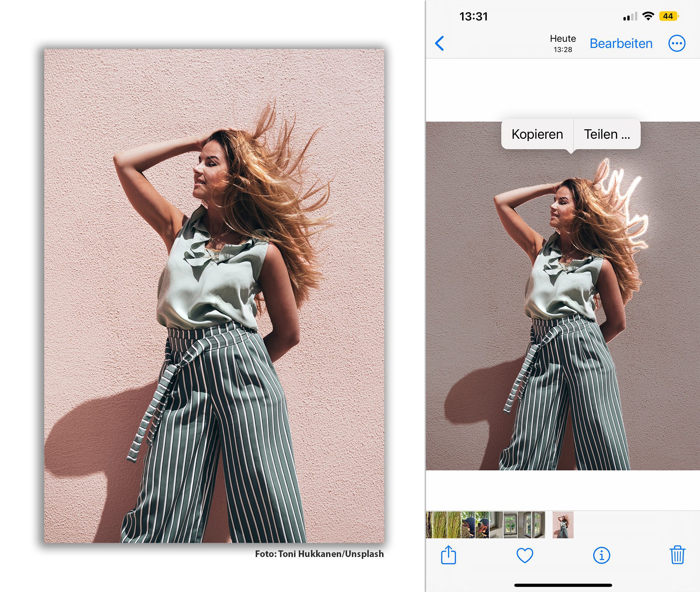Select the first dog thumbnail in filmstrip
Viewport: 700px width, 592px height.
point(468,525)
